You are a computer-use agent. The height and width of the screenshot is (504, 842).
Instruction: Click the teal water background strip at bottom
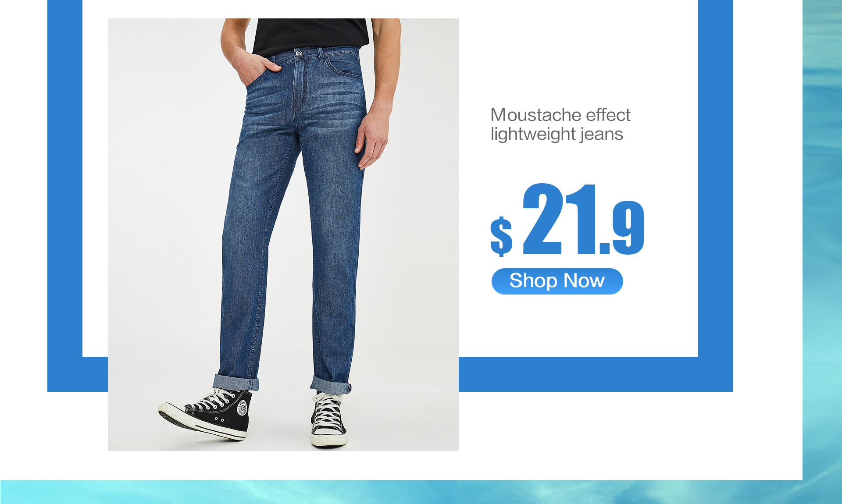(421, 492)
